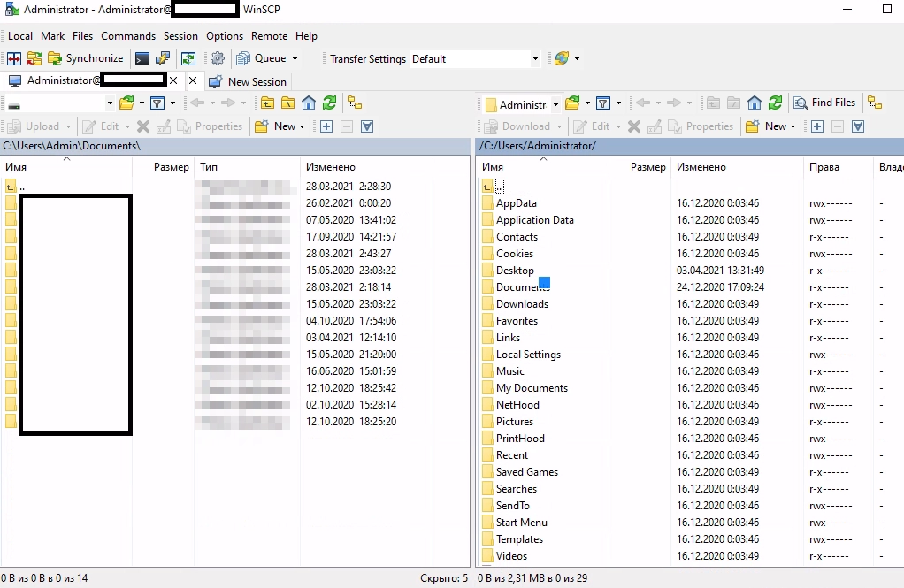Go to remote home directory icon

point(754,103)
